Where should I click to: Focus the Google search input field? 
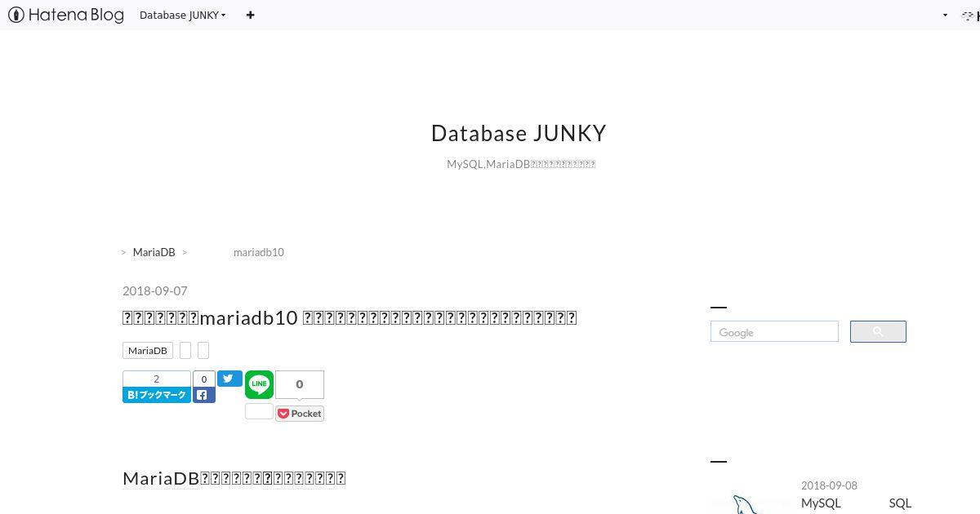click(x=774, y=332)
